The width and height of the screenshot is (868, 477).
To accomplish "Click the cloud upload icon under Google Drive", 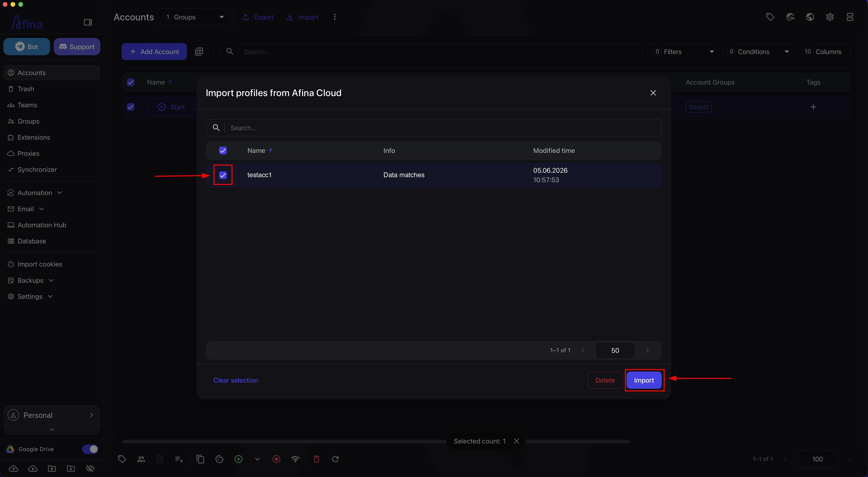I will [x=14, y=469].
